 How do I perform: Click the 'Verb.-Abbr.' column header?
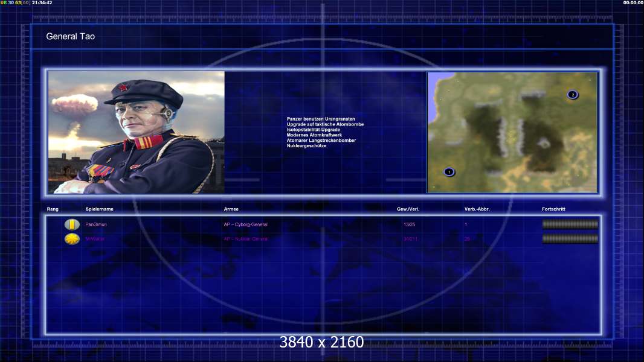tap(477, 209)
